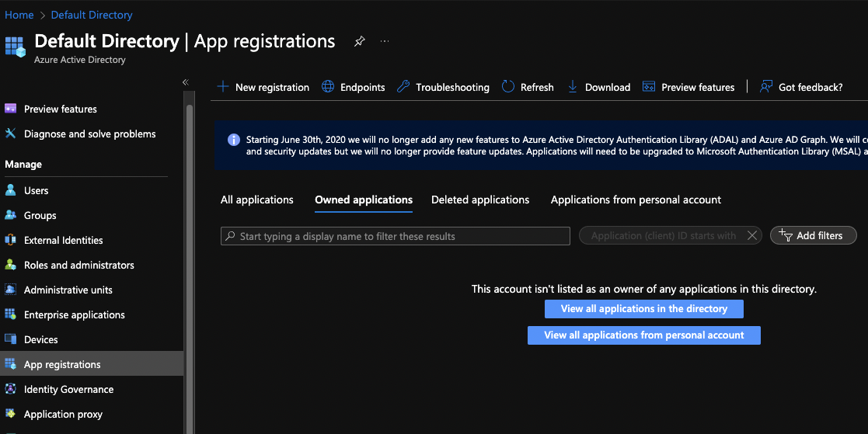The width and height of the screenshot is (868, 434).
Task: Open External Identities label in sidebar
Action: [x=63, y=240]
